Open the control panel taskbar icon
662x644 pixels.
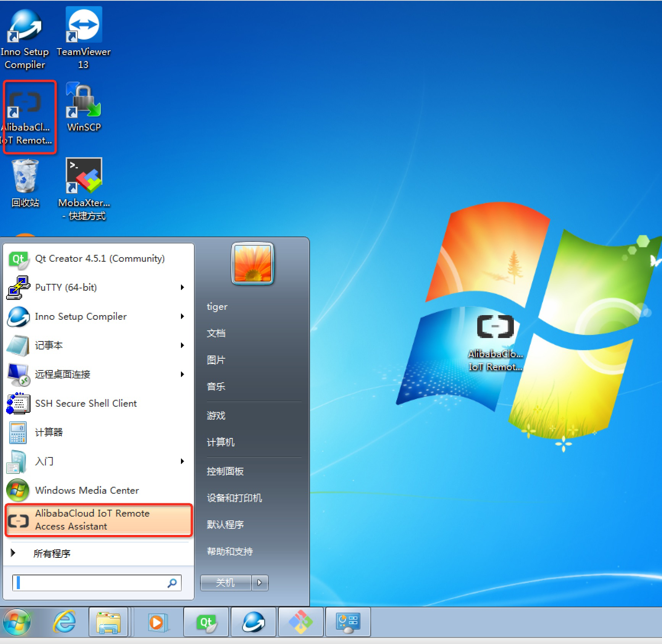(348, 622)
